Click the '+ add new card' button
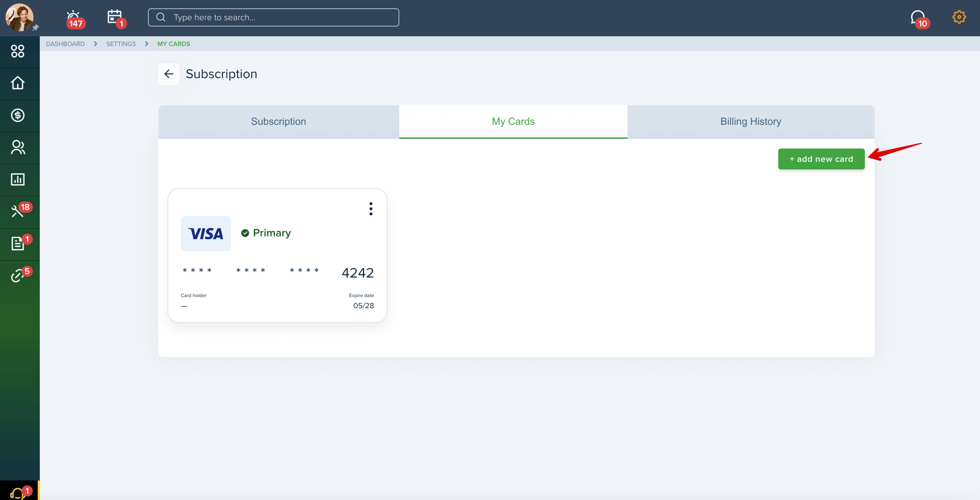This screenshot has width=980, height=500. coord(821,159)
